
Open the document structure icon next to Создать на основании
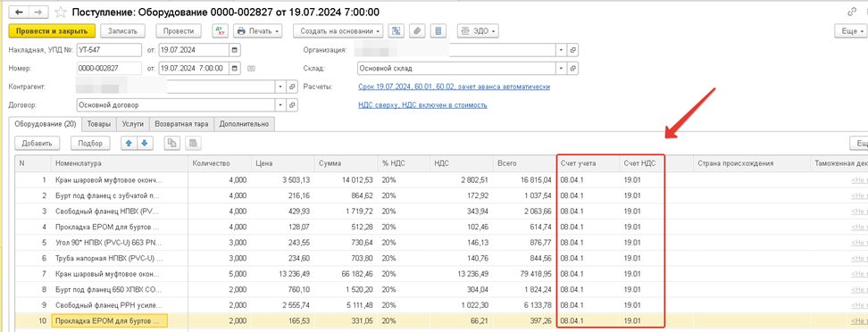[396, 31]
